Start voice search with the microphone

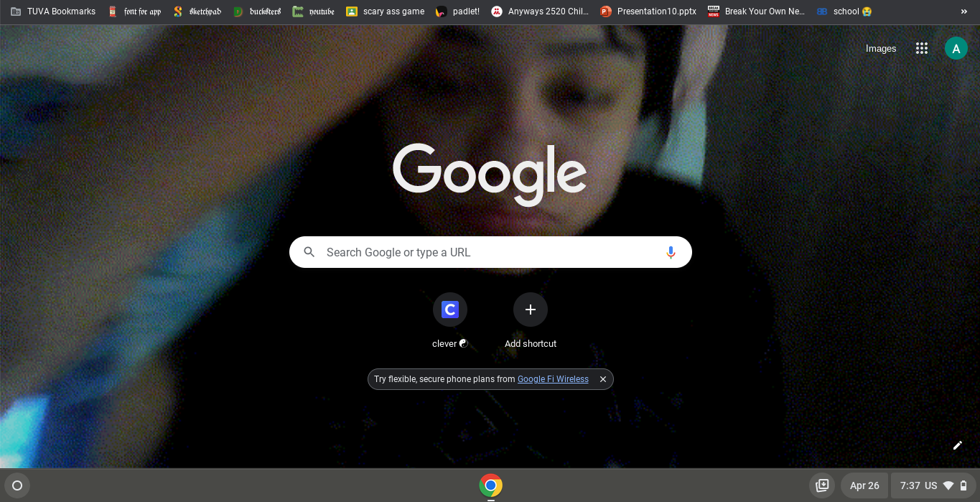pyautogui.click(x=671, y=252)
